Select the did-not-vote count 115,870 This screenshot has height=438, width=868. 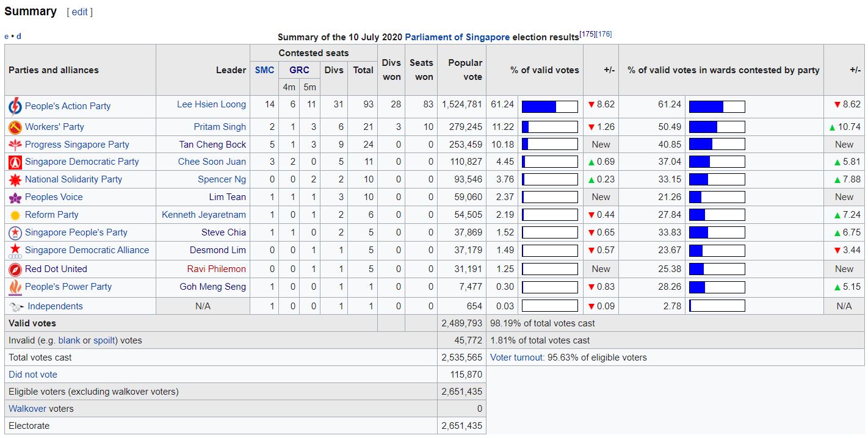[465, 375]
